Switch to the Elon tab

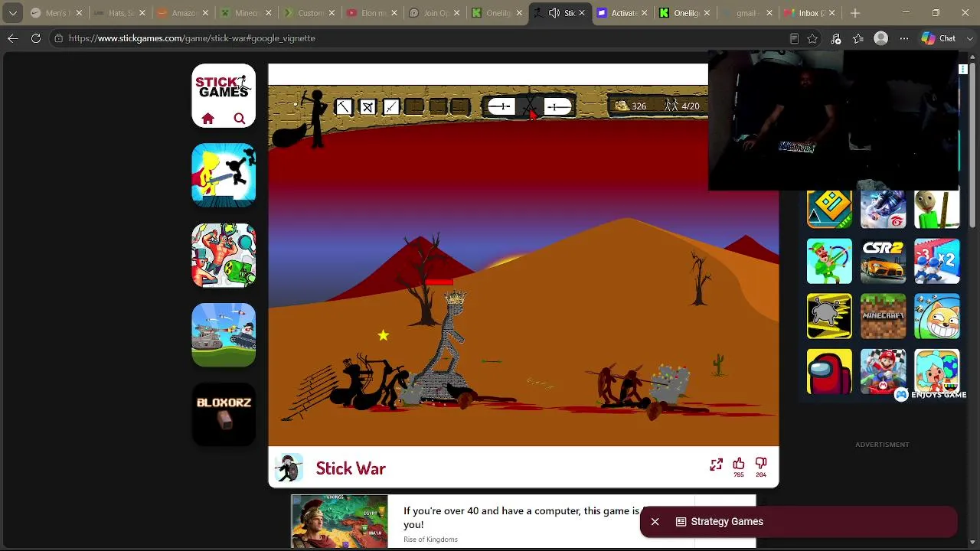tap(371, 13)
